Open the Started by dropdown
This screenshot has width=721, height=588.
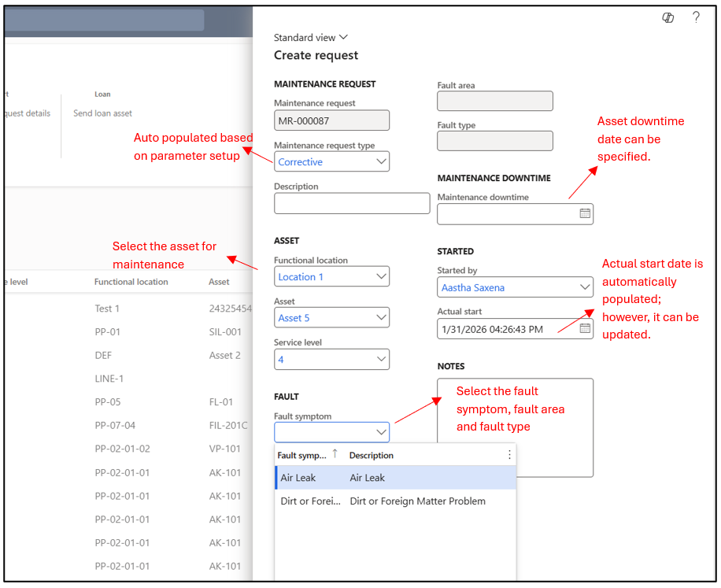584,287
